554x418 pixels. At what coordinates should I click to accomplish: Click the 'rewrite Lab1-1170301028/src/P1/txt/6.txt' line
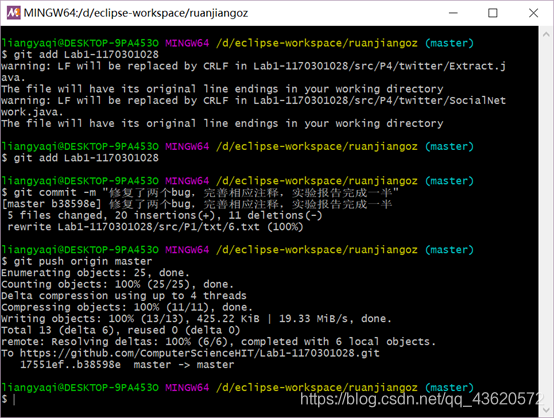pyautogui.click(x=155, y=226)
